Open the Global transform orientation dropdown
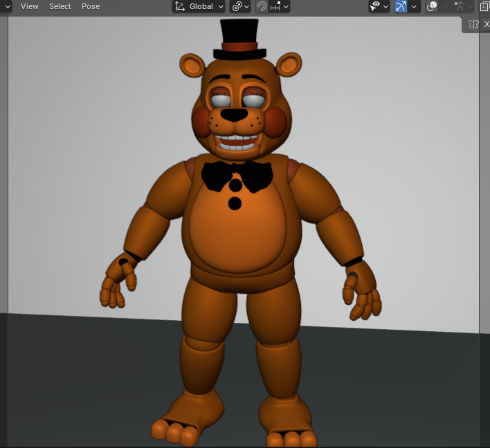The width and height of the screenshot is (490, 448). (x=199, y=6)
